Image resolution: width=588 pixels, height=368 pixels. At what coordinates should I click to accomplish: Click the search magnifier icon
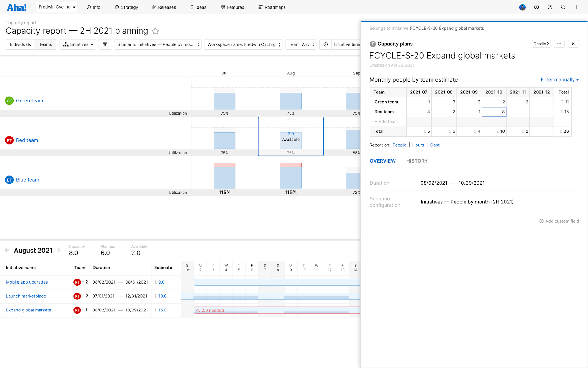click(x=563, y=7)
